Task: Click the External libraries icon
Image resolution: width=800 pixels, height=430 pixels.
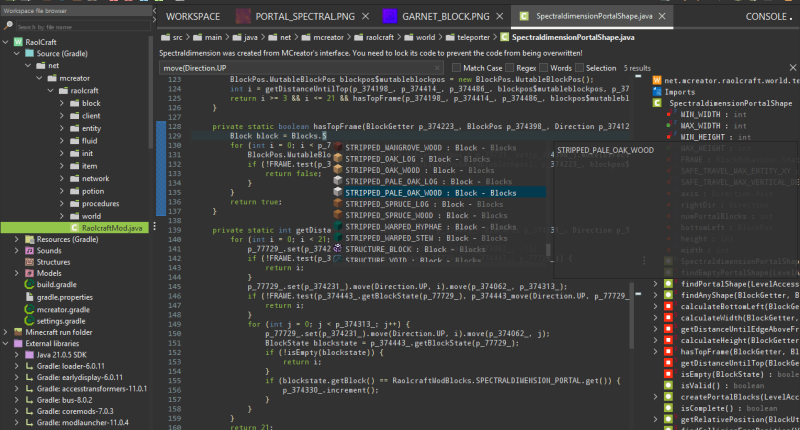Action: 18,343
